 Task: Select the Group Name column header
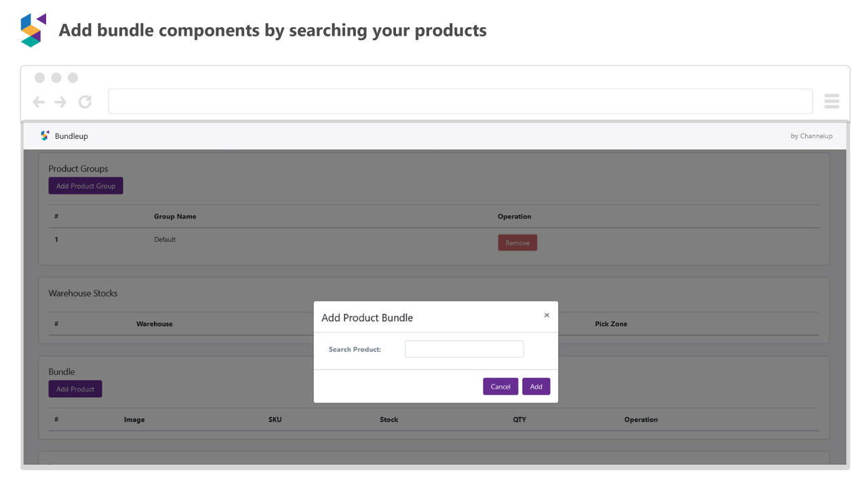point(174,216)
